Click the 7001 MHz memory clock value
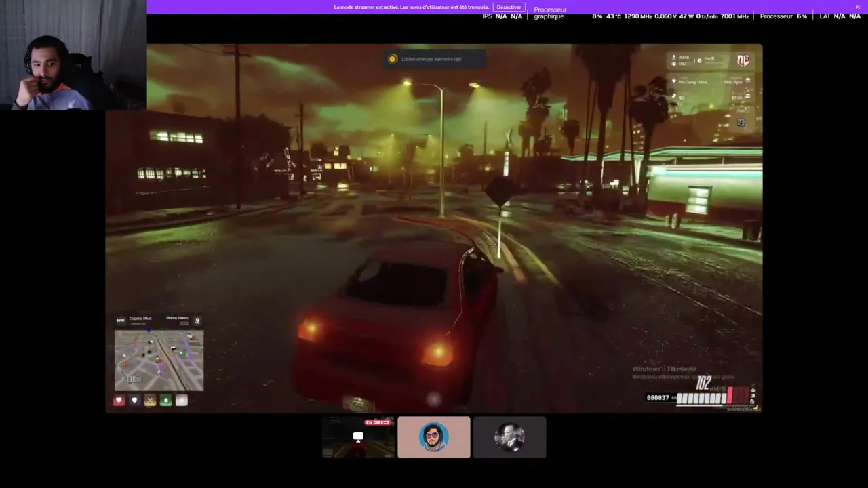 (735, 16)
